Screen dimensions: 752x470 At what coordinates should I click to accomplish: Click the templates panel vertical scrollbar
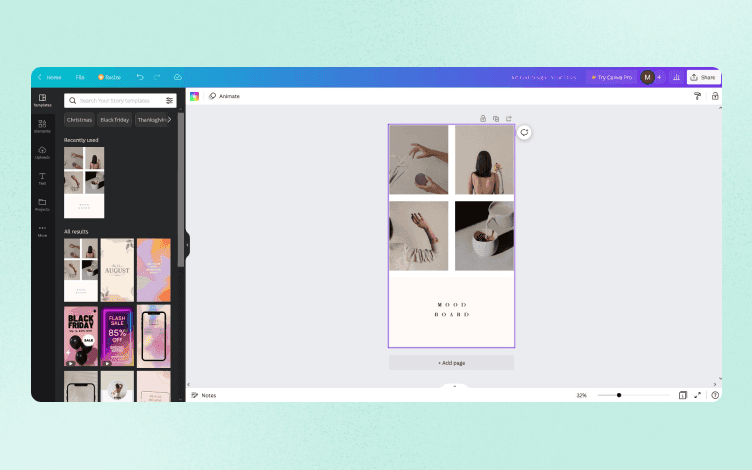pyautogui.click(x=181, y=189)
